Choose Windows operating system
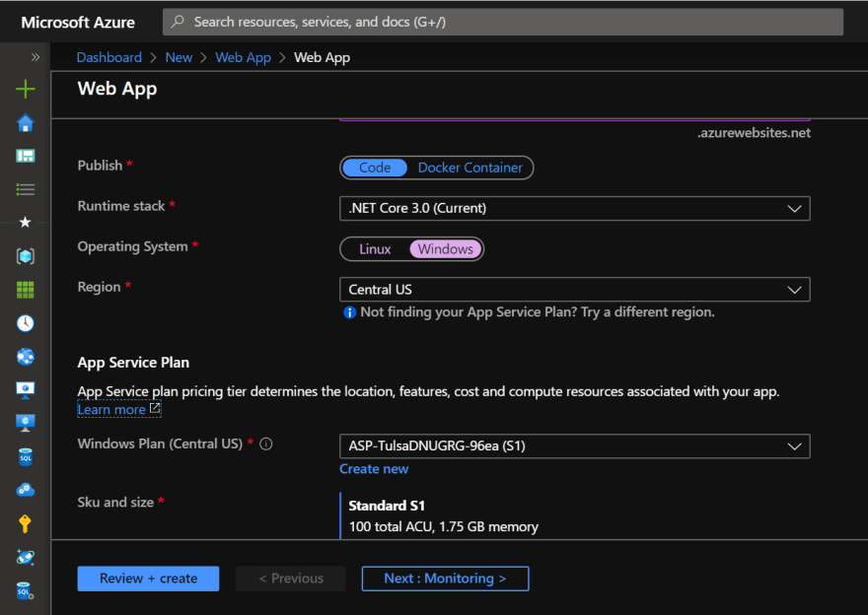 (446, 249)
